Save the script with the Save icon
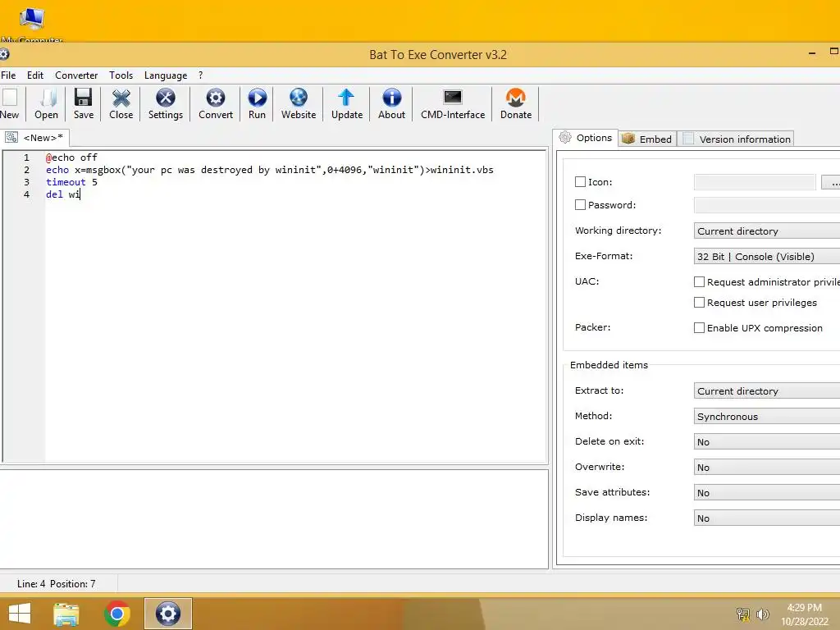 pos(84,104)
